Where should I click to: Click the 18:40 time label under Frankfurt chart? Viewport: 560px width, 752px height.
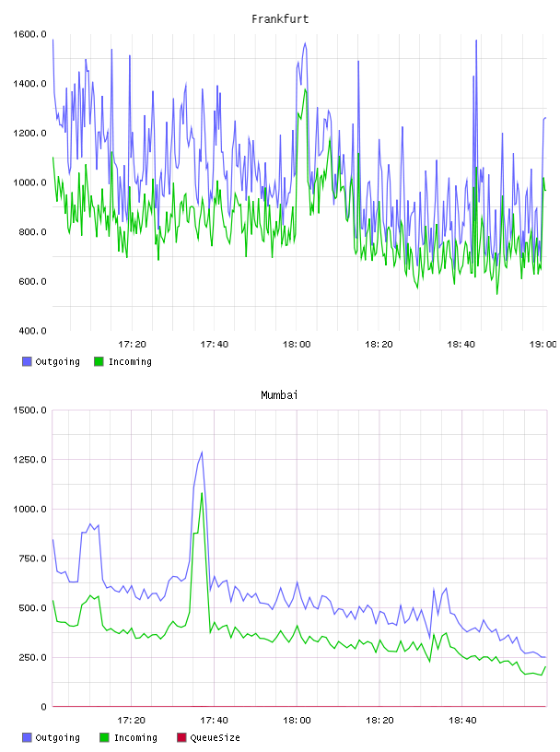pos(461,345)
